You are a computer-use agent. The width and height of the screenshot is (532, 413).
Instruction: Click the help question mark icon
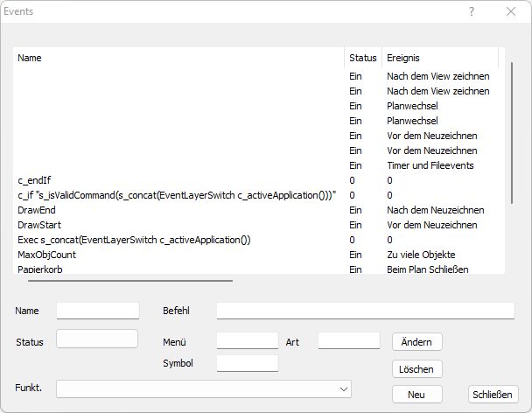[472, 12]
